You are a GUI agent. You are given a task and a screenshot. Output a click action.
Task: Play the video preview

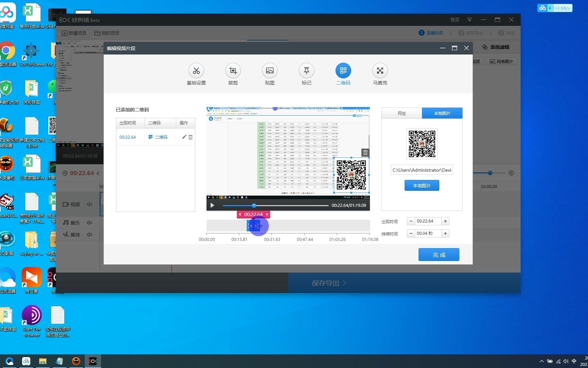coord(212,205)
